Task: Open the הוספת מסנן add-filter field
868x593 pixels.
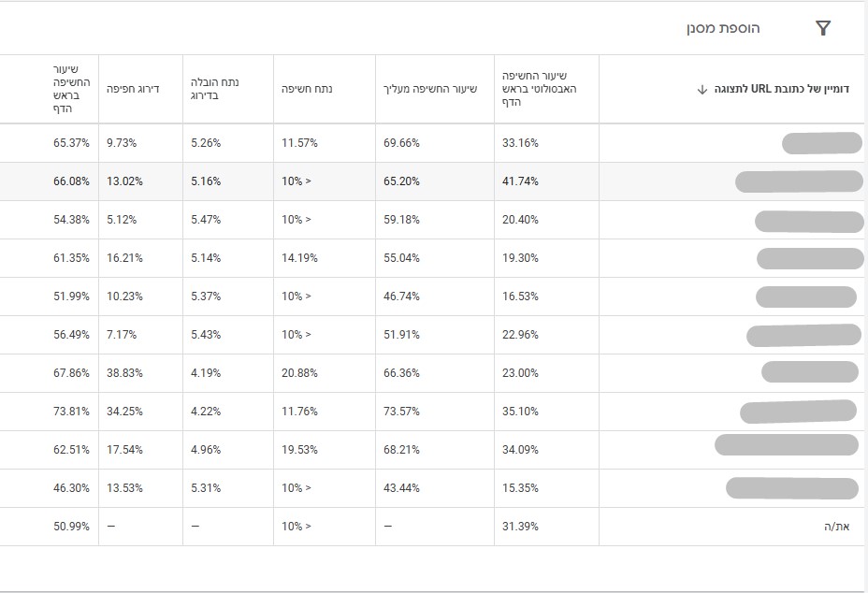Action: [723, 28]
